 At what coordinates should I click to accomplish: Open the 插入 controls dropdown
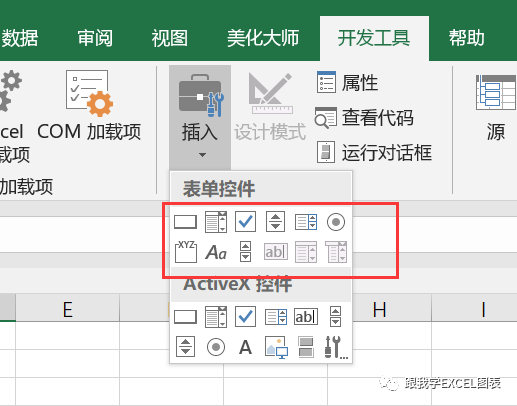tap(200, 117)
